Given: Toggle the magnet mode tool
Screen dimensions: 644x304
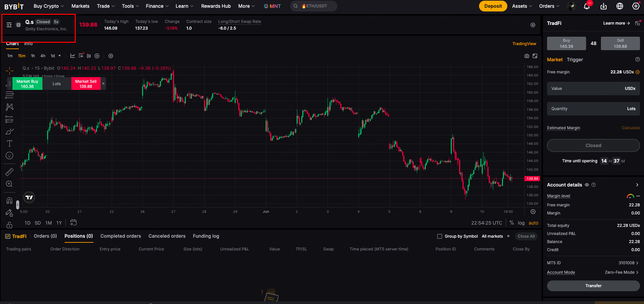Looking at the screenshot, I should [9, 201].
